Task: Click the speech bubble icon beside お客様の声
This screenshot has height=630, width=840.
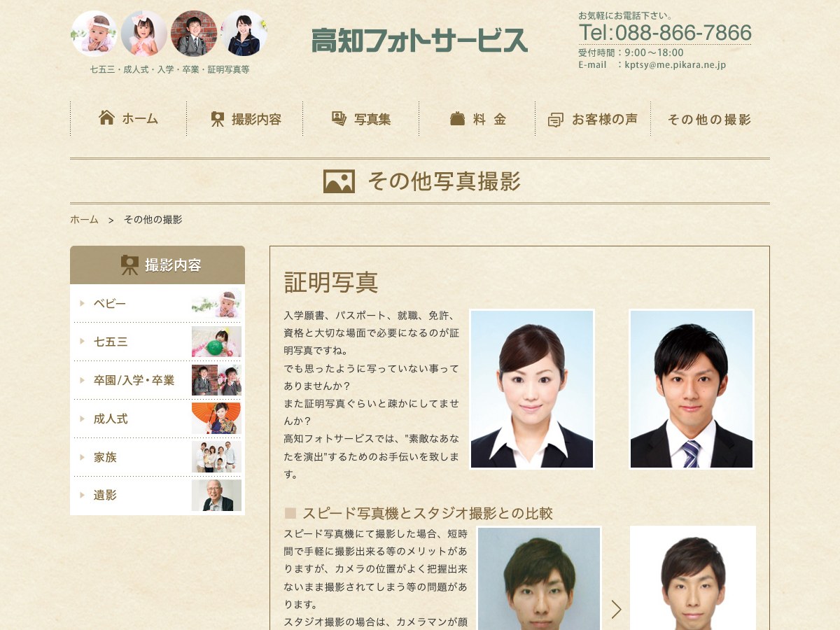Action: click(556, 120)
